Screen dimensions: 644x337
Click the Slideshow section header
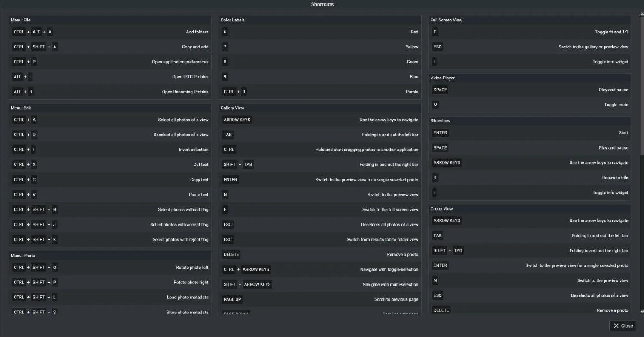click(440, 120)
